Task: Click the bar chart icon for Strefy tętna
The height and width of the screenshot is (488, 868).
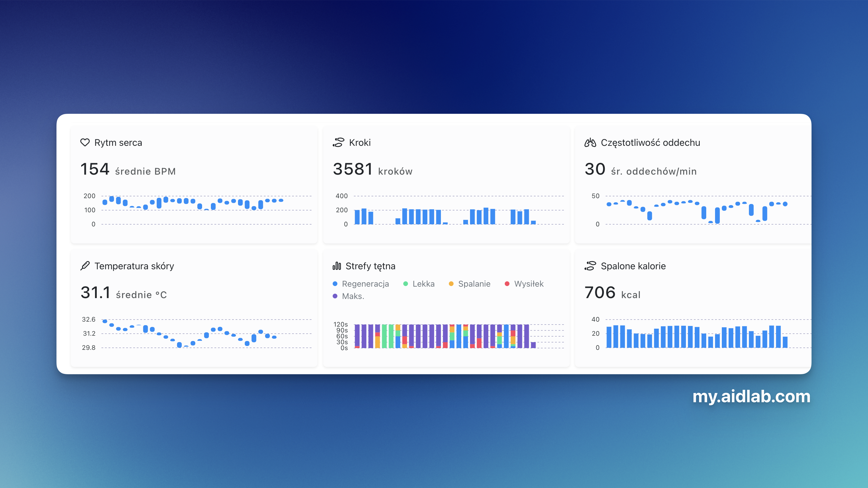Action: [336, 266]
